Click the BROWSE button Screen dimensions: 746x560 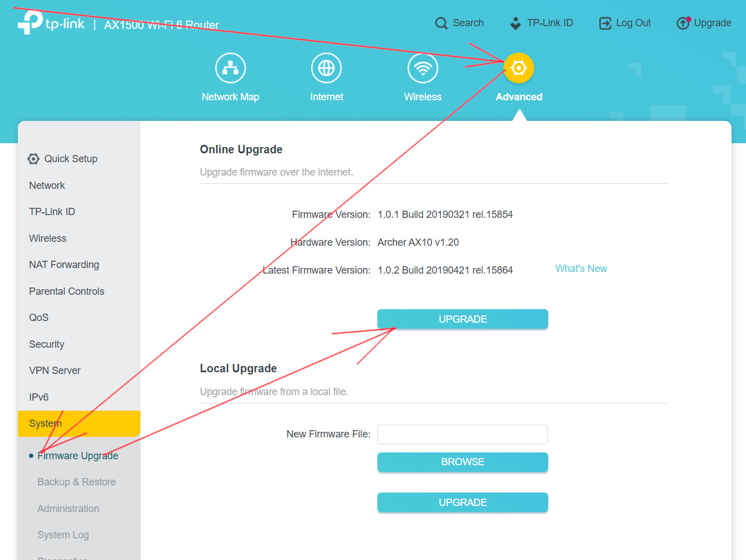[x=462, y=462]
